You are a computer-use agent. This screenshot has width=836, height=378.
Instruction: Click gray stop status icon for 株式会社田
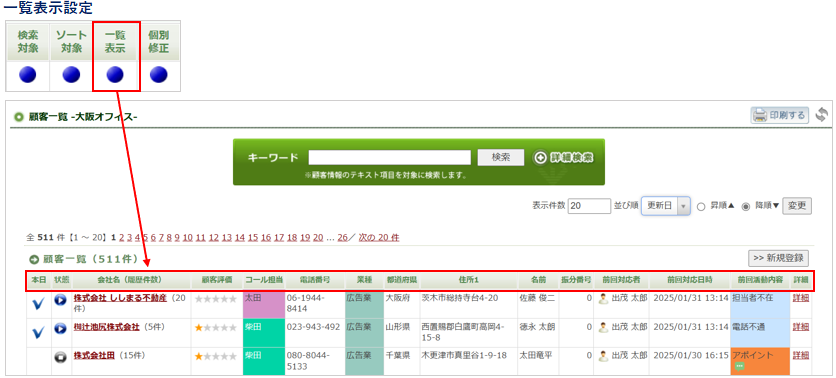pos(61,357)
